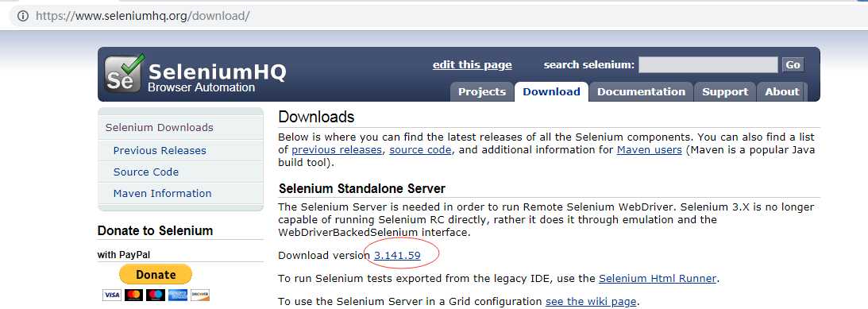This screenshot has height=309, width=868.
Task: Click the 'edit this page' link
Action: tap(473, 65)
